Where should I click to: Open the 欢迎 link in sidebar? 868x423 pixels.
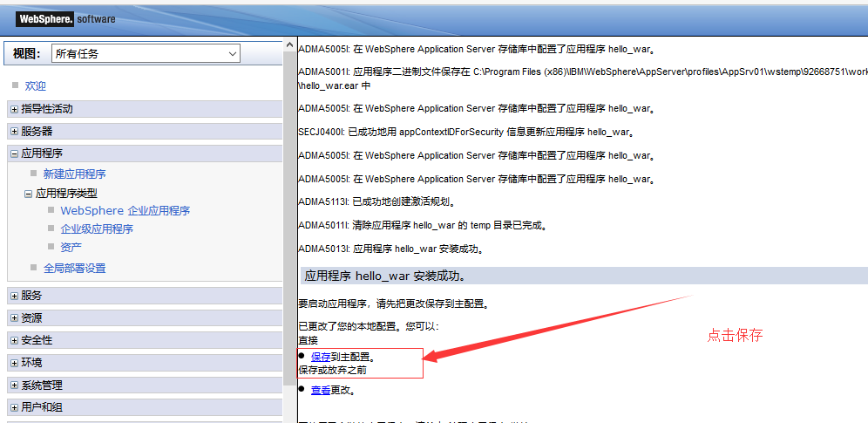(36, 85)
